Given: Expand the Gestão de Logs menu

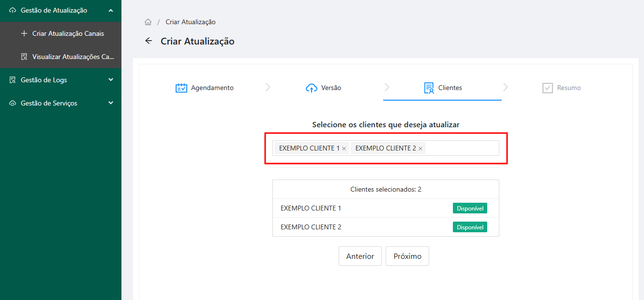Looking at the screenshot, I should click(111, 80).
